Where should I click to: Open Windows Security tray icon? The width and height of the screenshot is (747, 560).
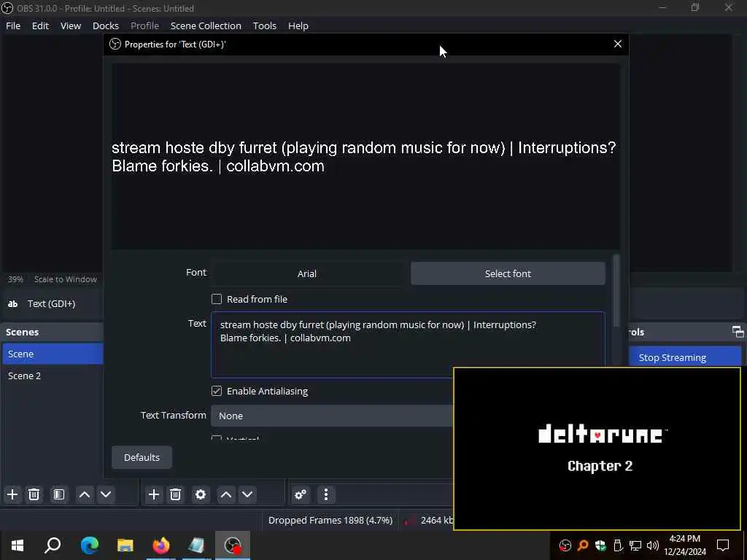[x=600, y=545]
